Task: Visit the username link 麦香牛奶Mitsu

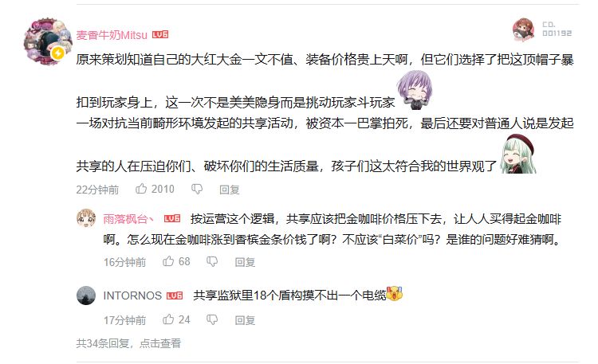Action: 112,35
